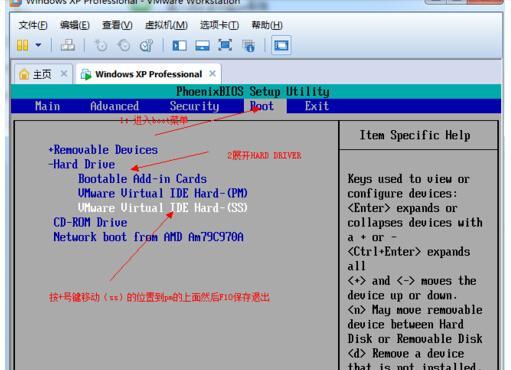Select the BIOS Boot menu
Viewport: 511px width, 370px height.
click(x=262, y=106)
